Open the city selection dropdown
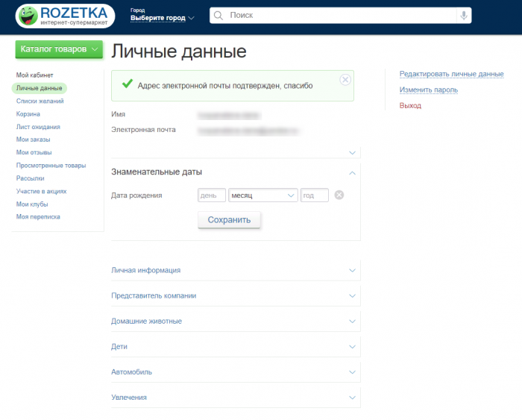Image resolution: width=522 pixels, height=420 pixels. (162, 18)
